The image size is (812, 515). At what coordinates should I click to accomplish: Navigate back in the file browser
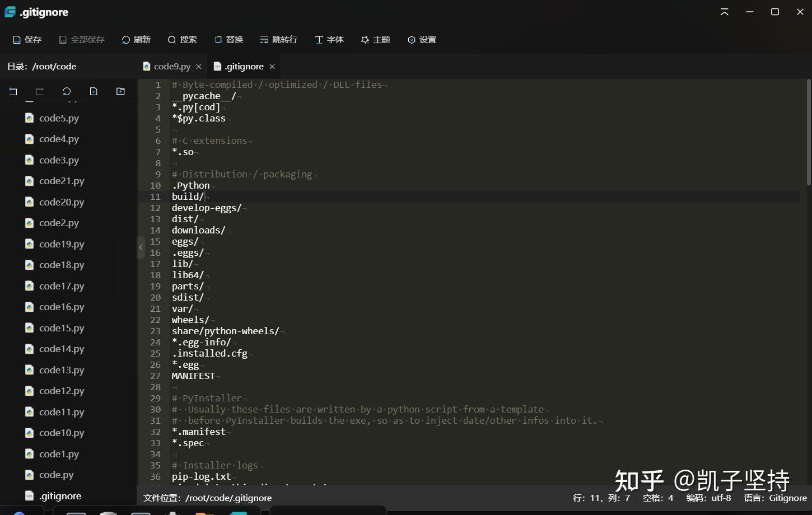(13, 91)
